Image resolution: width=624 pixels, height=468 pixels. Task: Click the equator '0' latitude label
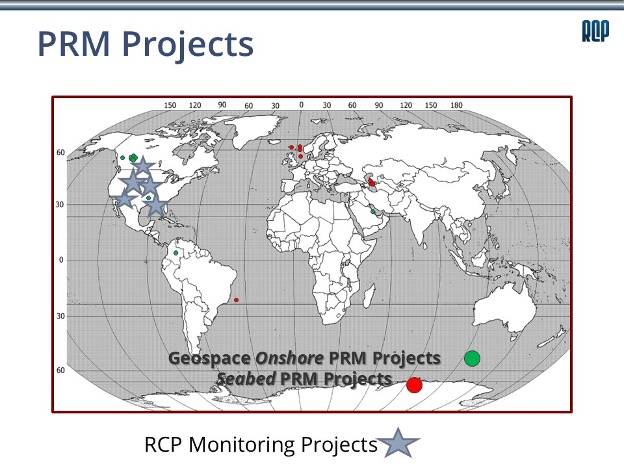coord(61,260)
